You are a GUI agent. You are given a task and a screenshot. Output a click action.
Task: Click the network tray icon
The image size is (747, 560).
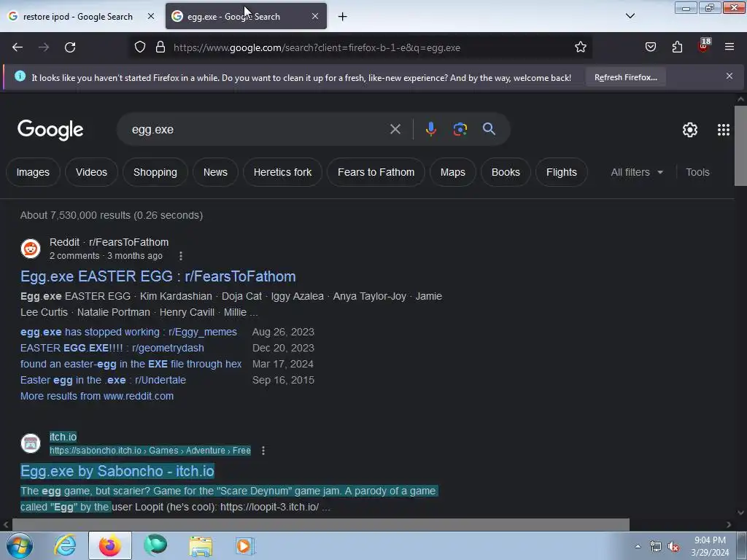pyautogui.click(x=656, y=547)
